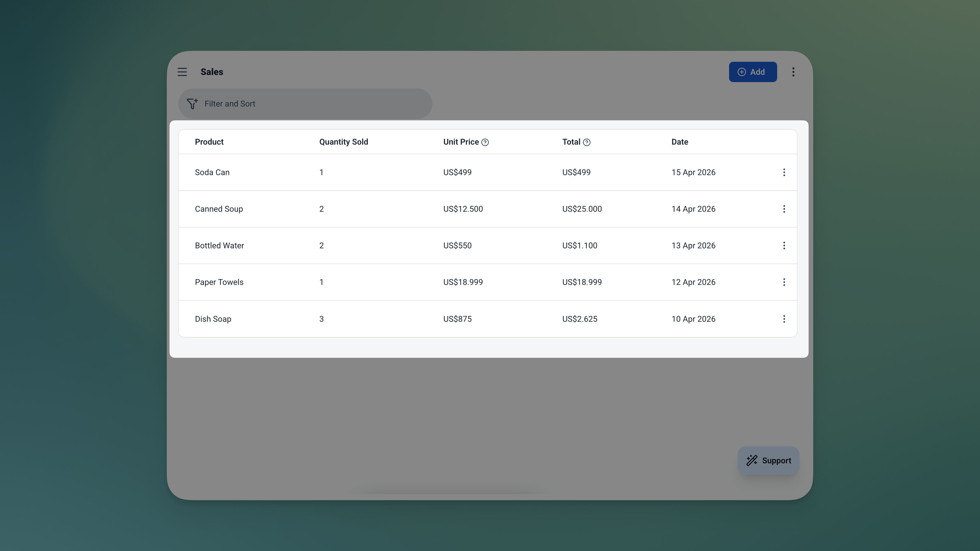Open Canned Soup row actions menu

(x=784, y=209)
